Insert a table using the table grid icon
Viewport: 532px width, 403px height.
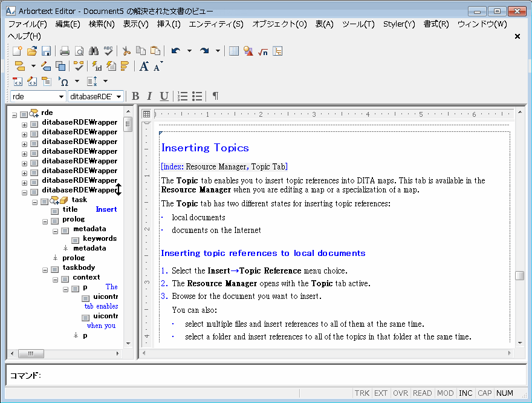[234, 51]
